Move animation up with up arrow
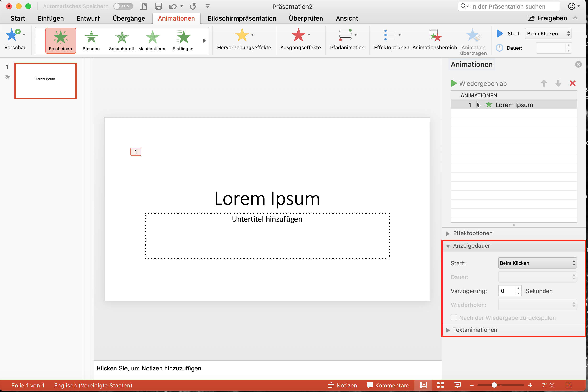588x392 pixels. 544,83
